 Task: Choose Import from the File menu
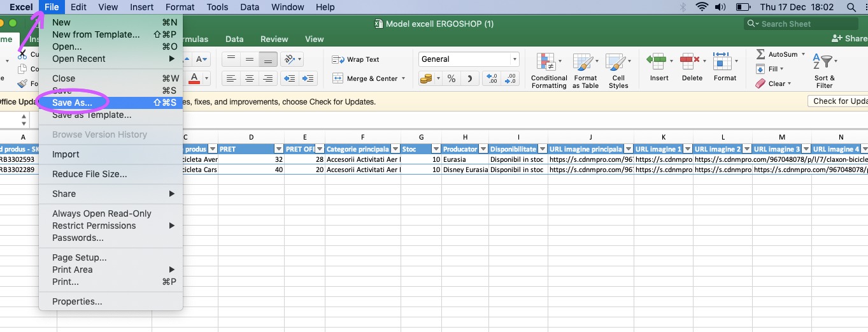(x=111, y=154)
